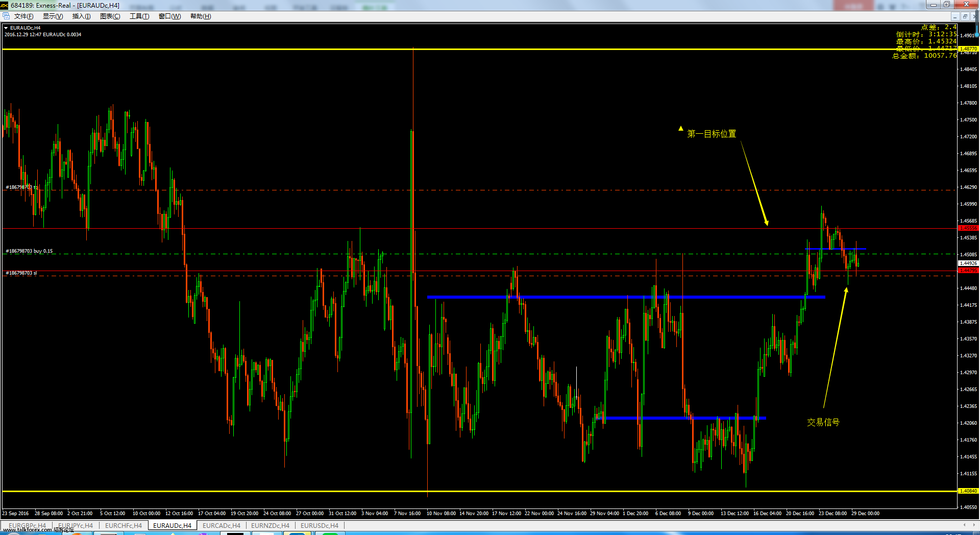Switch to the EURGBPc,H4 chart tab

click(27, 525)
